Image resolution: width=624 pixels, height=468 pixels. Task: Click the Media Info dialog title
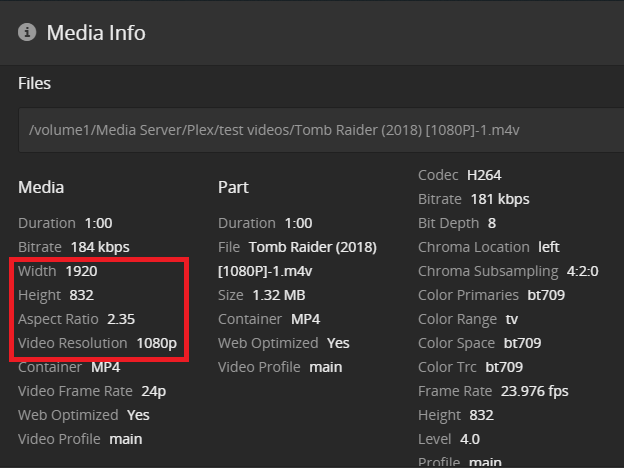coord(96,33)
